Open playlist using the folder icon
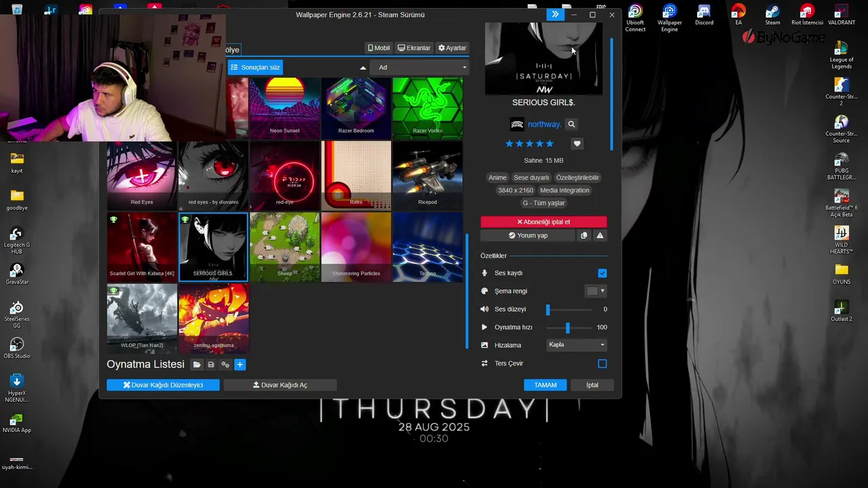The width and height of the screenshot is (868, 488). click(197, 365)
